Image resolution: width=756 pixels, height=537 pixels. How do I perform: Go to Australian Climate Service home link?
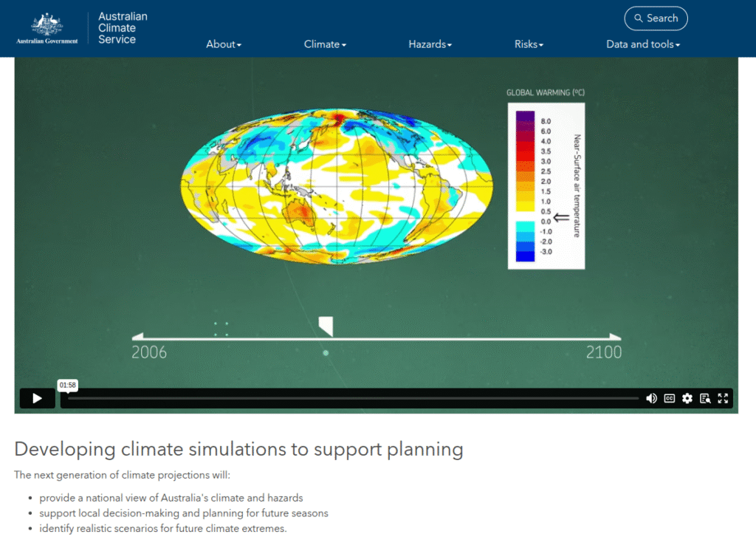[x=123, y=28]
